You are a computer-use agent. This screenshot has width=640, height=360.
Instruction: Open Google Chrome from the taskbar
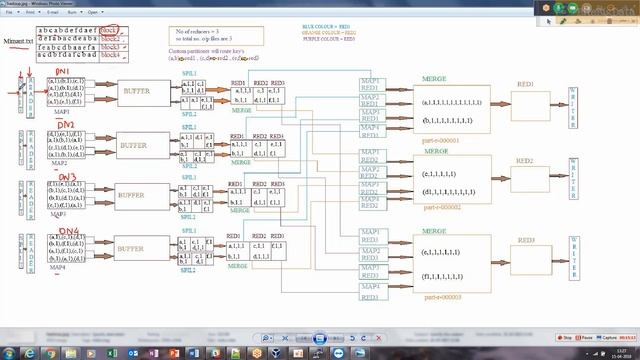click(x=50, y=353)
